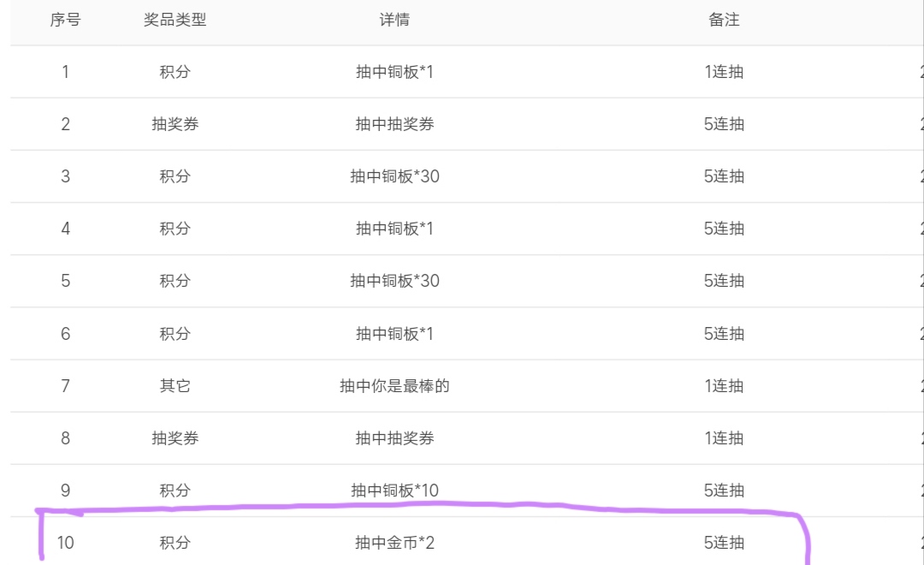This screenshot has height=565, width=924.
Task: Select row number 8 in 序号 column
Action: tap(65, 438)
